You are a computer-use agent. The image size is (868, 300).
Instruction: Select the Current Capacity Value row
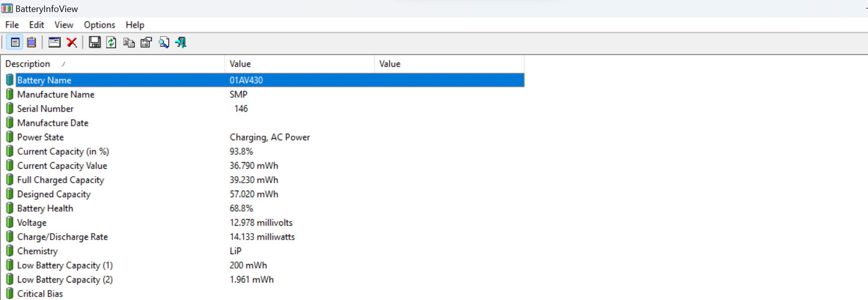coord(62,166)
